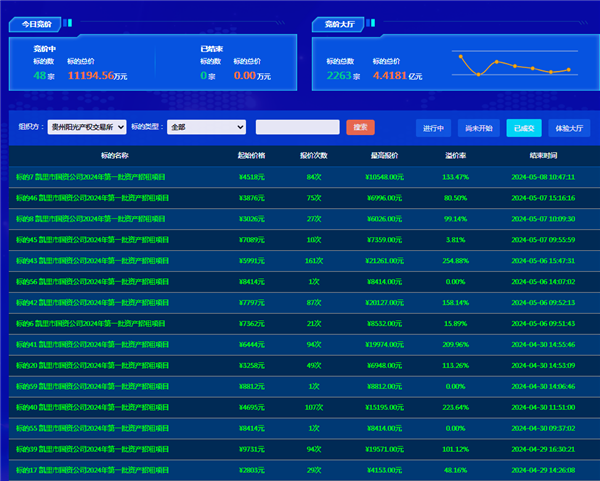The image size is (600, 481).
Task: Switch to the 尚未开始 tab
Action: (x=478, y=128)
